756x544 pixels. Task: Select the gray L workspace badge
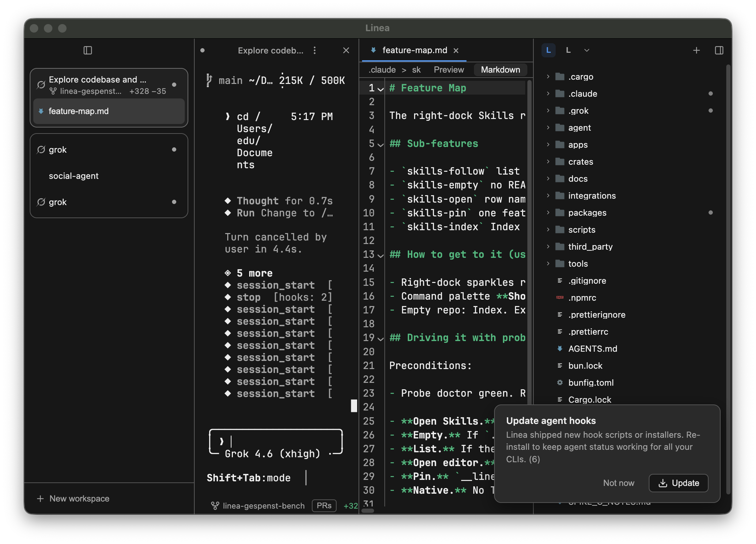click(568, 50)
